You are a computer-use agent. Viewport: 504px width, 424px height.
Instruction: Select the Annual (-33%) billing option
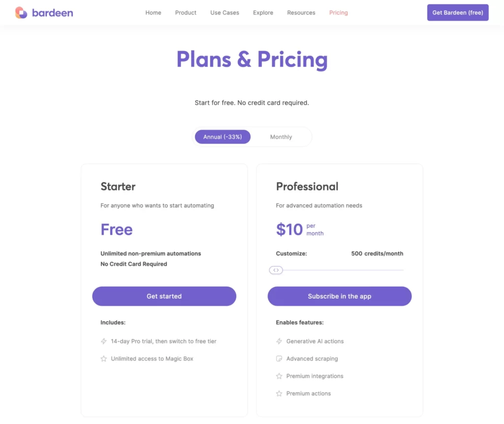click(222, 136)
